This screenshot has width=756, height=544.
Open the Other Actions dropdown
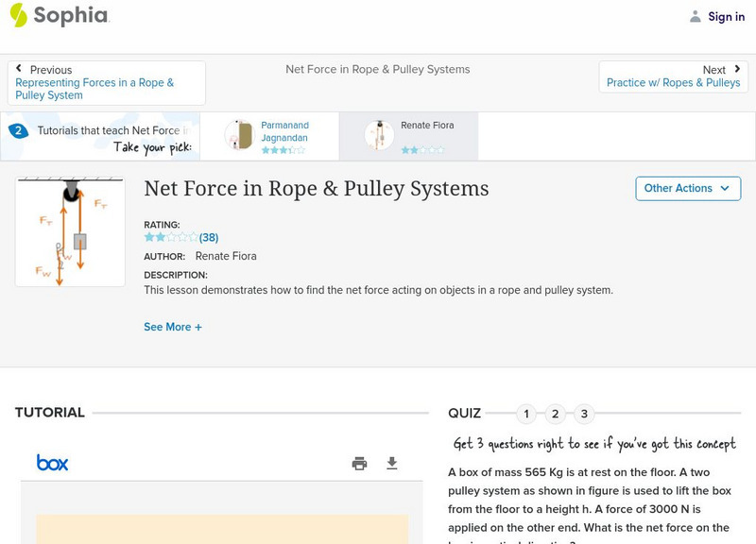pos(688,188)
